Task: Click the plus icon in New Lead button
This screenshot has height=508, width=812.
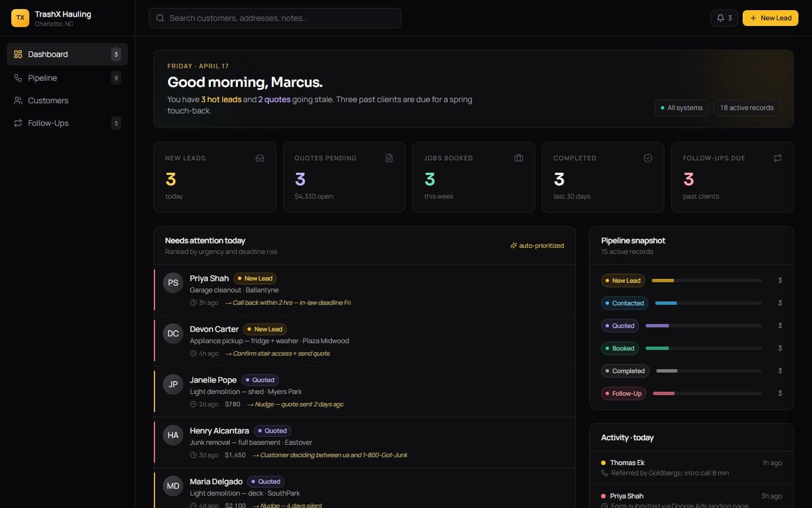Action: pyautogui.click(x=753, y=18)
